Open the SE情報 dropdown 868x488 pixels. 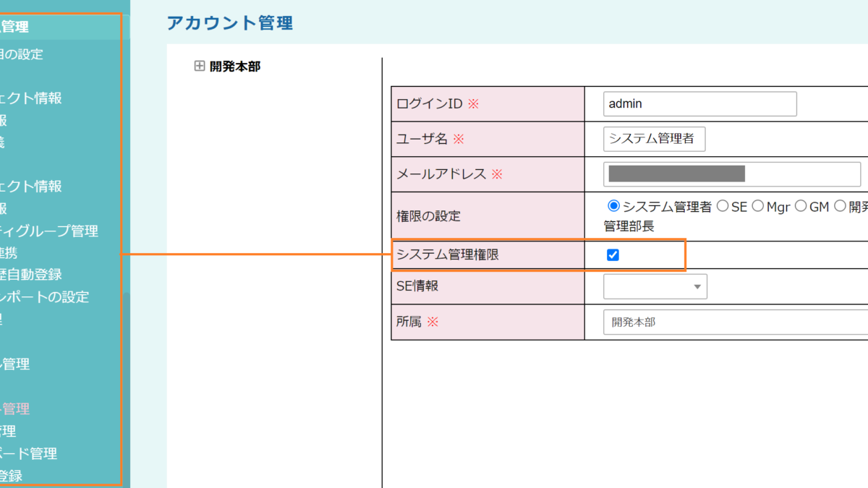[x=655, y=287]
